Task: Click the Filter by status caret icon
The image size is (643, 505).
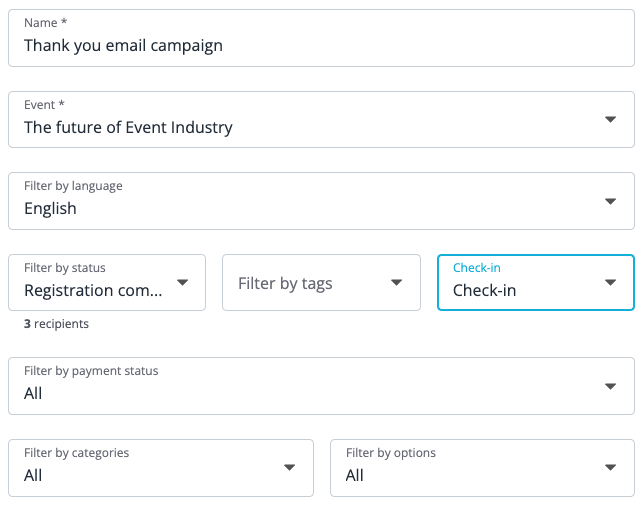Action: (x=182, y=282)
